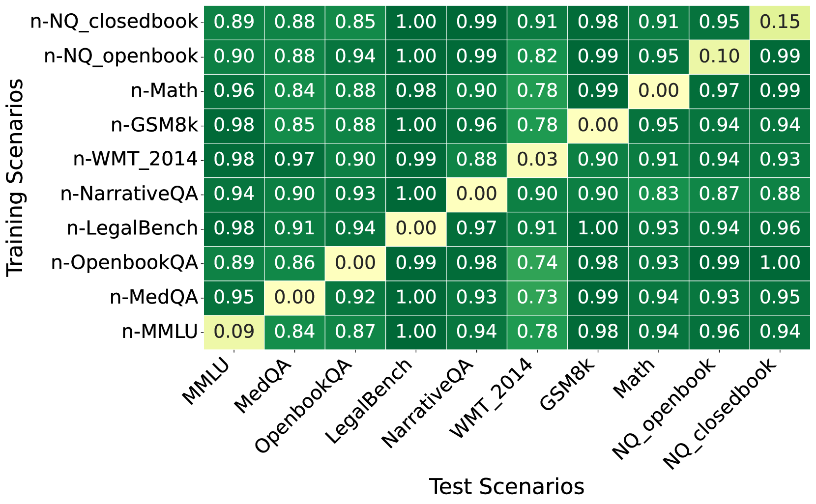Select the 0.73 cell in the n-MedQA row

(537, 297)
